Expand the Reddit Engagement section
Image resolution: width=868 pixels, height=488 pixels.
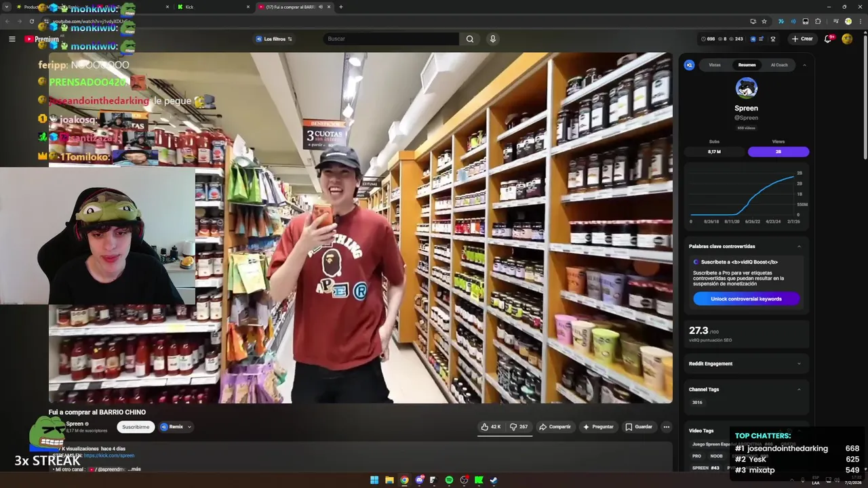tap(799, 363)
